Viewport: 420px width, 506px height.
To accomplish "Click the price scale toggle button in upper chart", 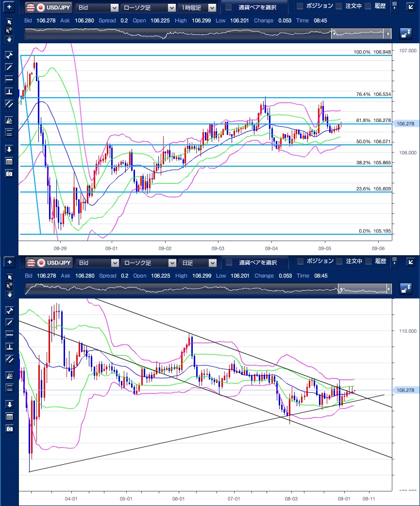I will (405, 34).
